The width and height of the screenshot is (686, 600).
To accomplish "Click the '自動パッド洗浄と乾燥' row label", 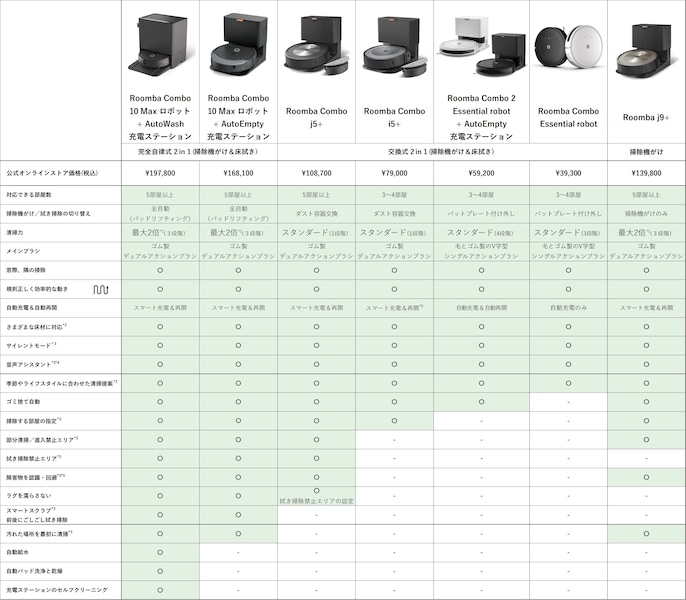I will [x=35, y=571].
